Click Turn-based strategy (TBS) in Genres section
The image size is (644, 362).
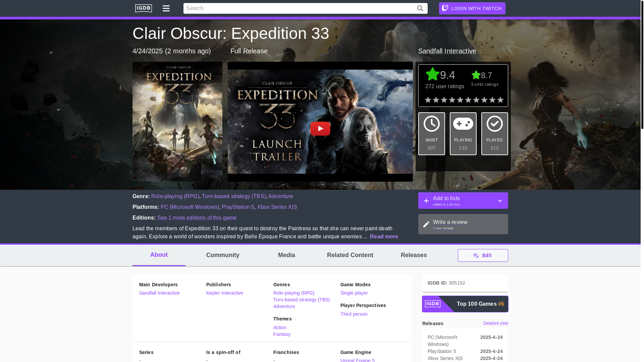(x=302, y=300)
